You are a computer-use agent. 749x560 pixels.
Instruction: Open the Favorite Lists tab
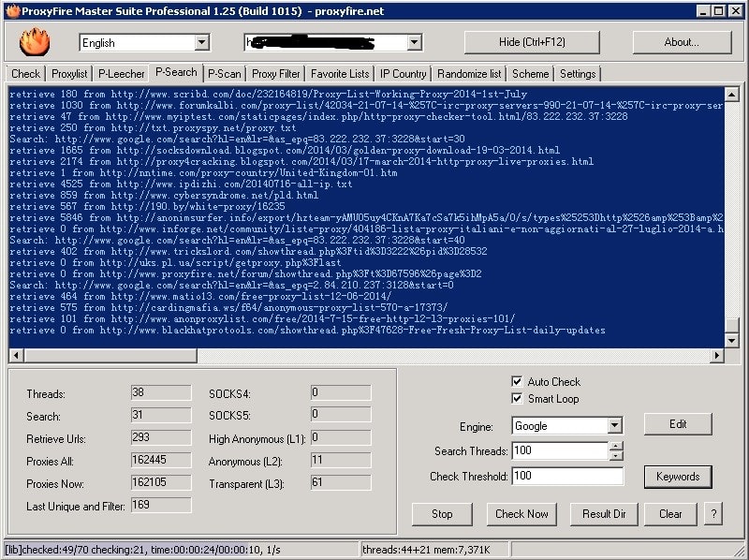(x=340, y=74)
